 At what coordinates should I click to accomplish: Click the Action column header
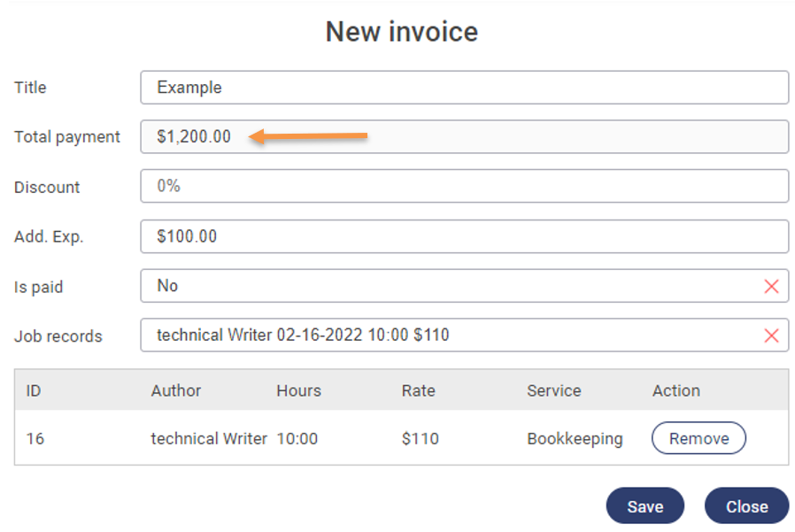point(676,390)
